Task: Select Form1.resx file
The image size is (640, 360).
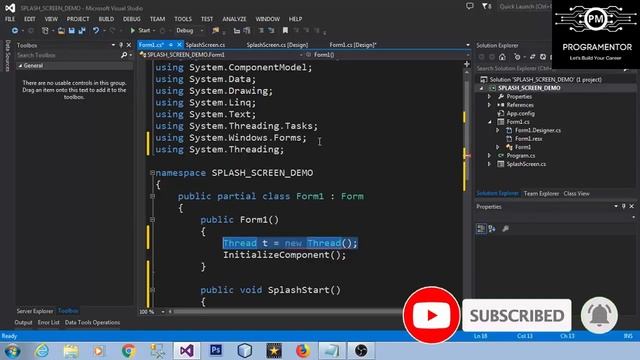Action: pos(528,139)
